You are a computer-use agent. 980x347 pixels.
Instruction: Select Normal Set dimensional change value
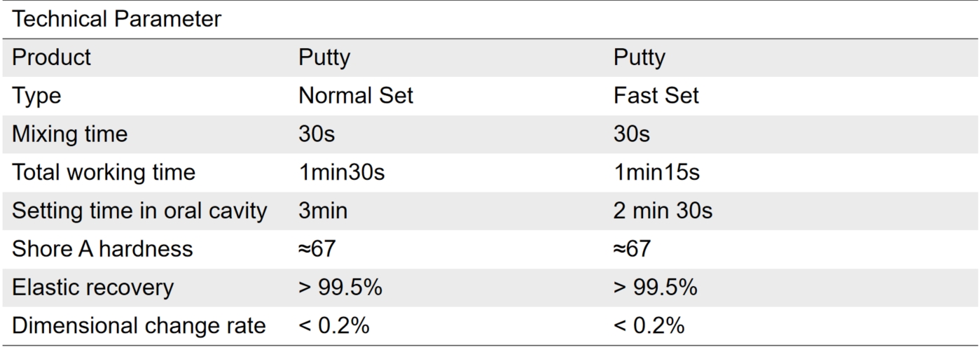coord(334,326)
